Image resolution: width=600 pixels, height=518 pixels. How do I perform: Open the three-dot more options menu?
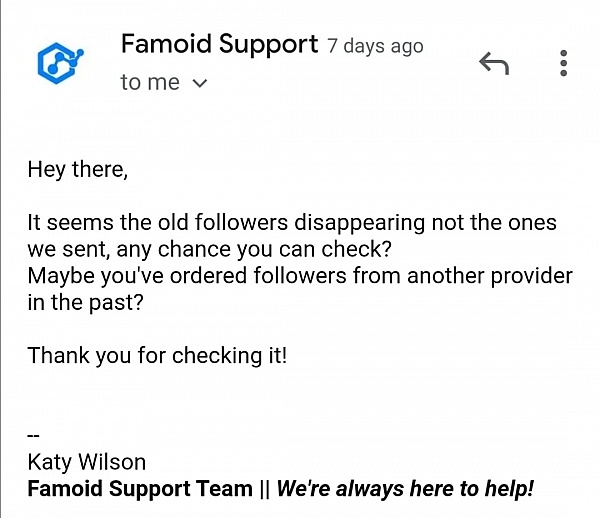point(564,64)
